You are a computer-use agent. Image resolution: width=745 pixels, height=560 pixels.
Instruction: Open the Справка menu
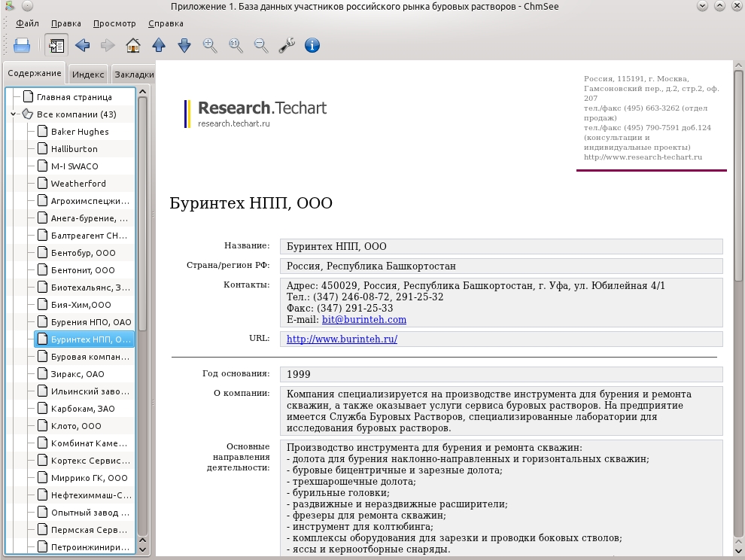click(166, 23)
